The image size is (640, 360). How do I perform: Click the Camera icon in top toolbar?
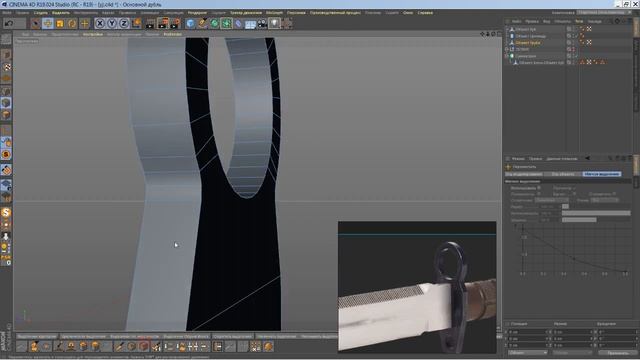tap(262, 23)
